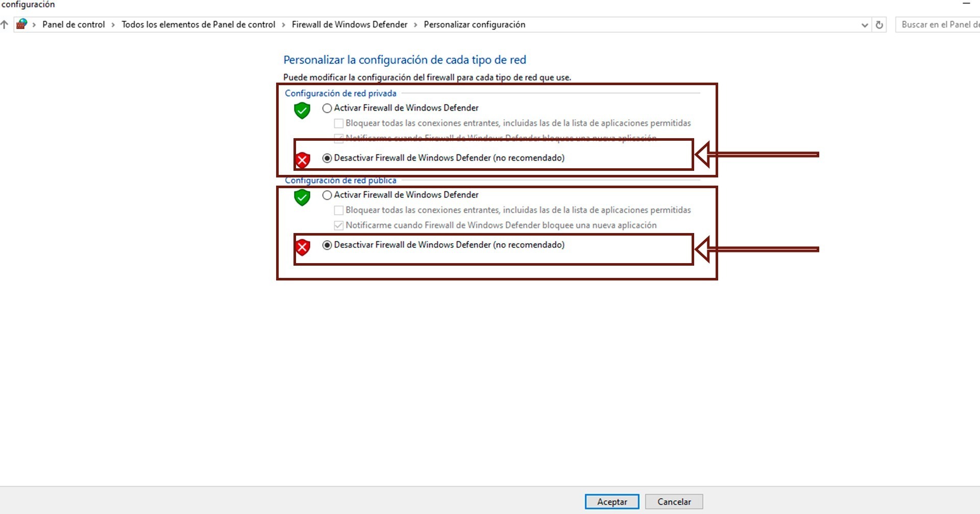Click green shield icon under private network
The image size is (980, 514).
(x=302, y=110)
